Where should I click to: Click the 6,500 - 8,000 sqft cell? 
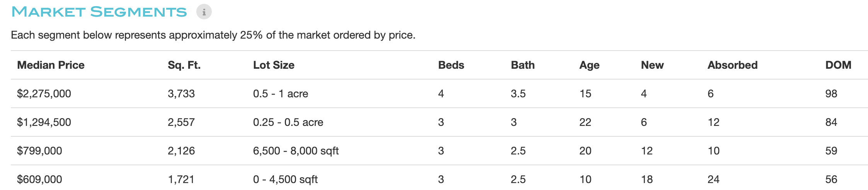(296, 151)
